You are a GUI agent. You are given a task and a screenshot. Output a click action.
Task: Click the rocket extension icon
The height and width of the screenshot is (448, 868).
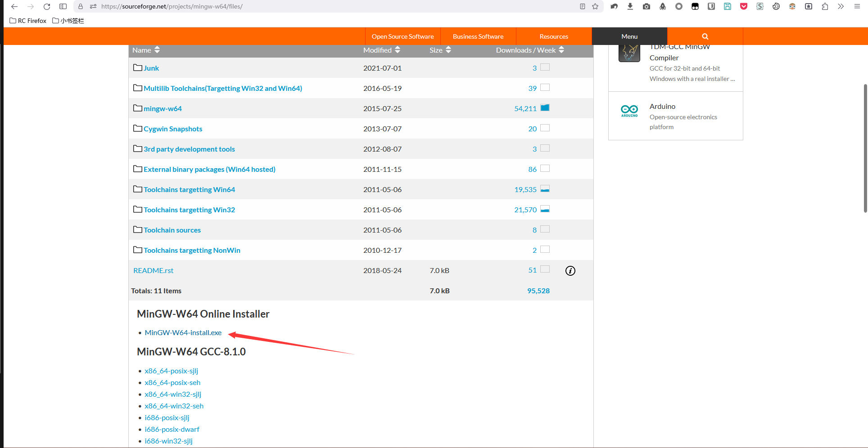click(663, 6)
